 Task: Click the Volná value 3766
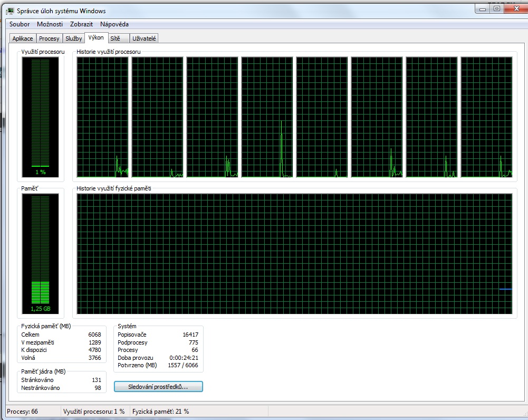pos(94,358)
